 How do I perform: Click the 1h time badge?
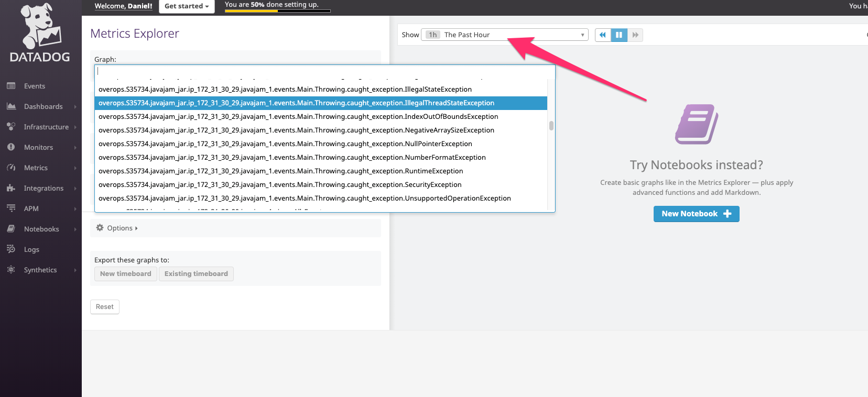432,35
